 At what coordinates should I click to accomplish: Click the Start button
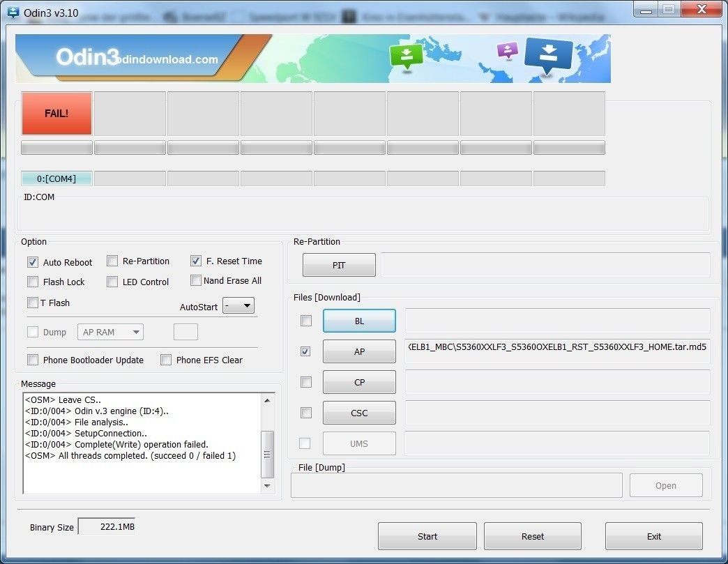tap(427, 536)
